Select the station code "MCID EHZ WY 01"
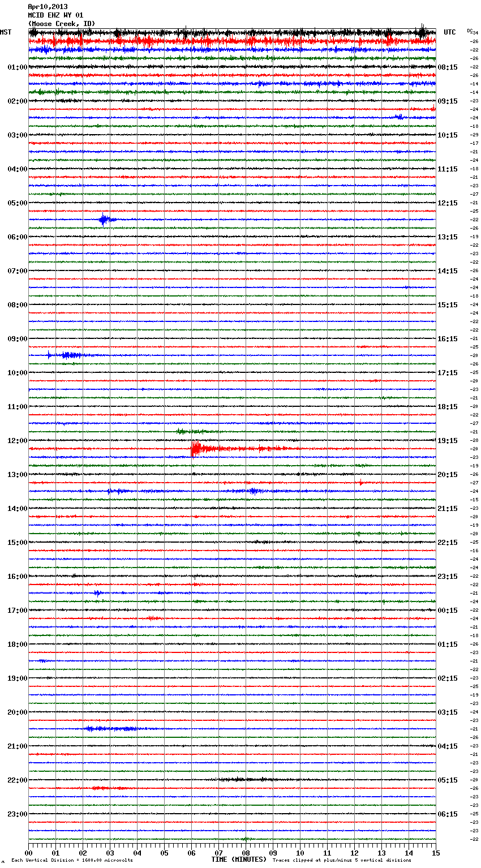The height and width of the screenshot is (868, 481). tap(55, 15)
